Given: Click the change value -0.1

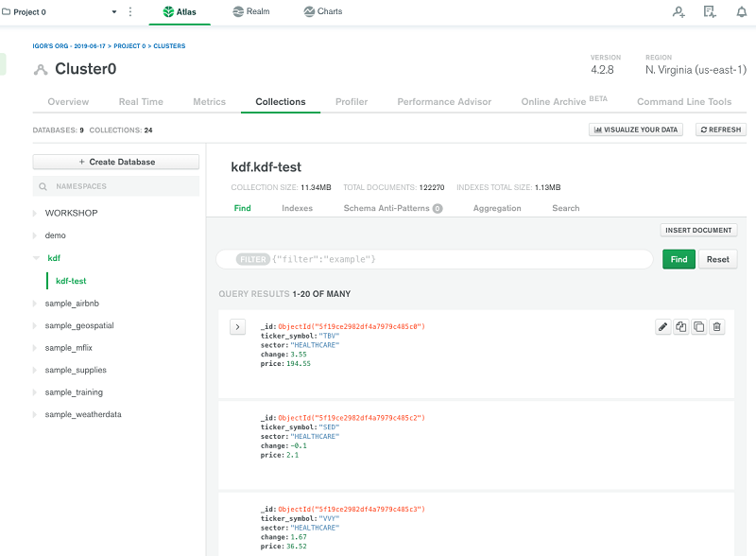Looking at the screenshot, I should pyautogui.click(x=299, y=446).
